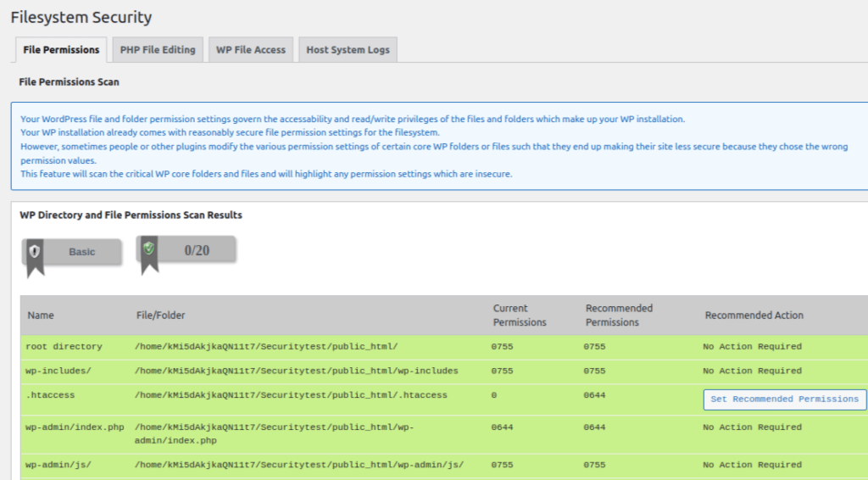The width and height of the screenshot is (868, 480).
Task: Go to Host System Logs tab
Action: [x=348, y=50]
